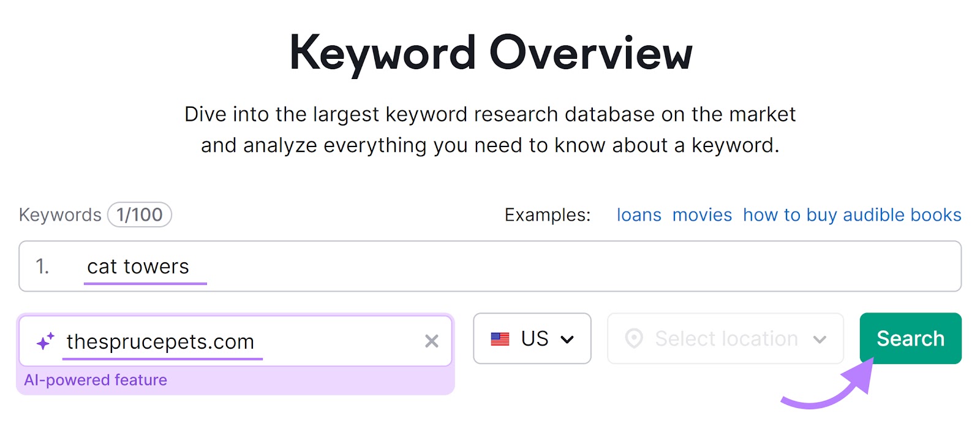The image size is (980, 421).
Task: Click the Keywords 1/100 counter badge
Action: coord(140,214)
